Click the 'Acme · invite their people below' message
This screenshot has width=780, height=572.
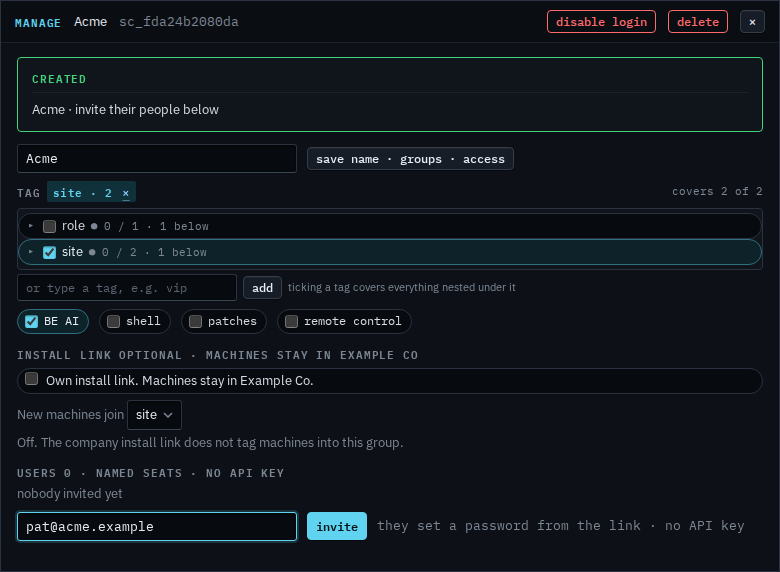click(125, 109)
